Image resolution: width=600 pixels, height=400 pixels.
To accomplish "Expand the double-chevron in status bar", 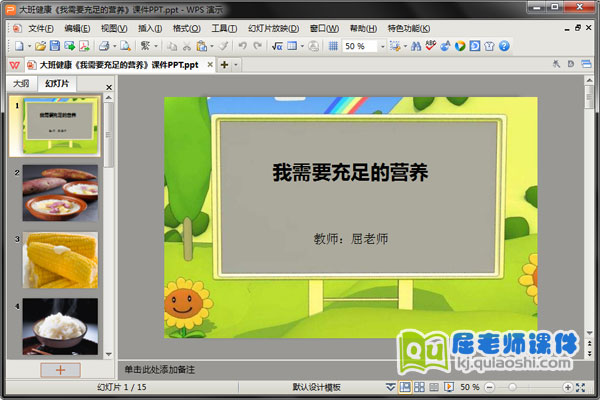I will tap(391, 387).
